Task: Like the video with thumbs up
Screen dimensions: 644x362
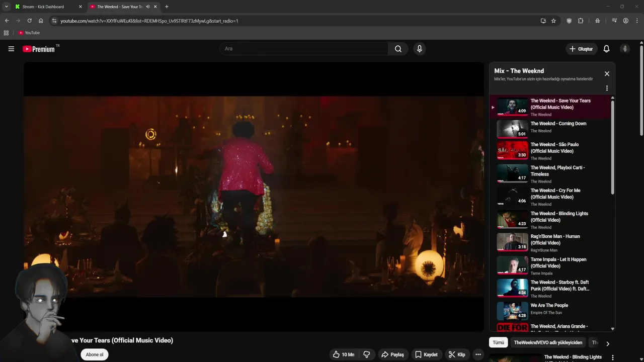Action: coord(343,354)
